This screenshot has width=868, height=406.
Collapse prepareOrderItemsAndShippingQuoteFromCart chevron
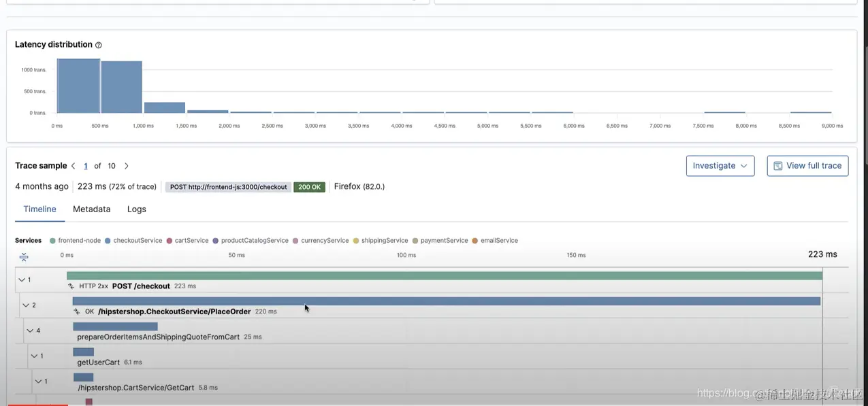[30, 331]
